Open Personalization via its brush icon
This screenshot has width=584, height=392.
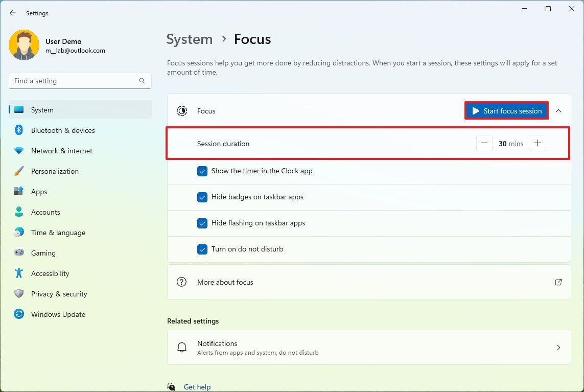[x=19, y=171]
